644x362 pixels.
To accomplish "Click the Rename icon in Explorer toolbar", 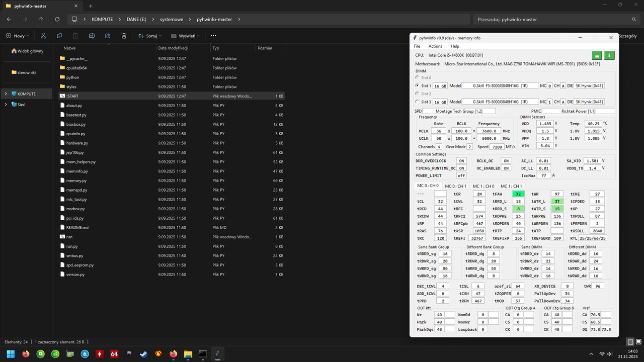I will (92, 36).
